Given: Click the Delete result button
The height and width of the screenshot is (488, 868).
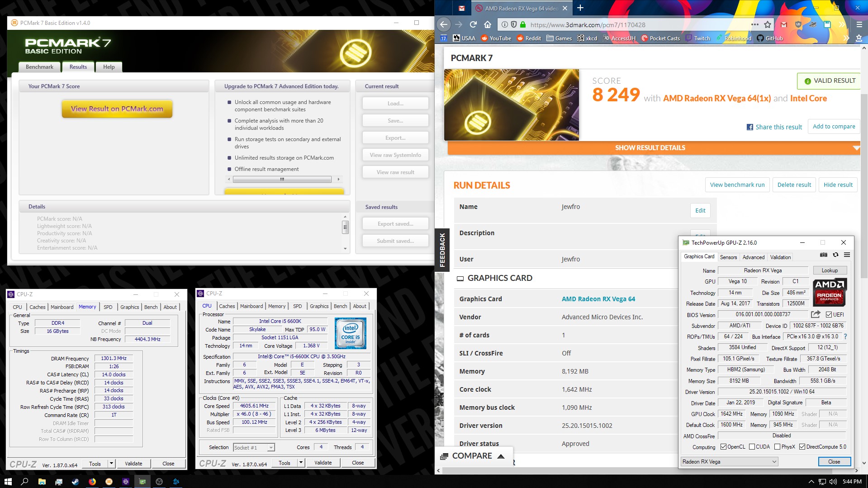Looking at the screenshot, I should pos(794,185).
